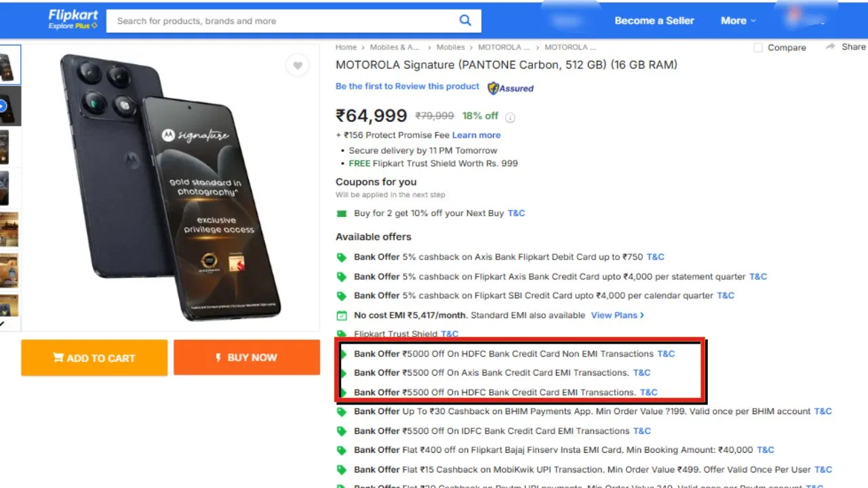Viewport: 868px width, 488px height.
Task: Click the search magnifier icon
Action: click(x=465, y=20)
